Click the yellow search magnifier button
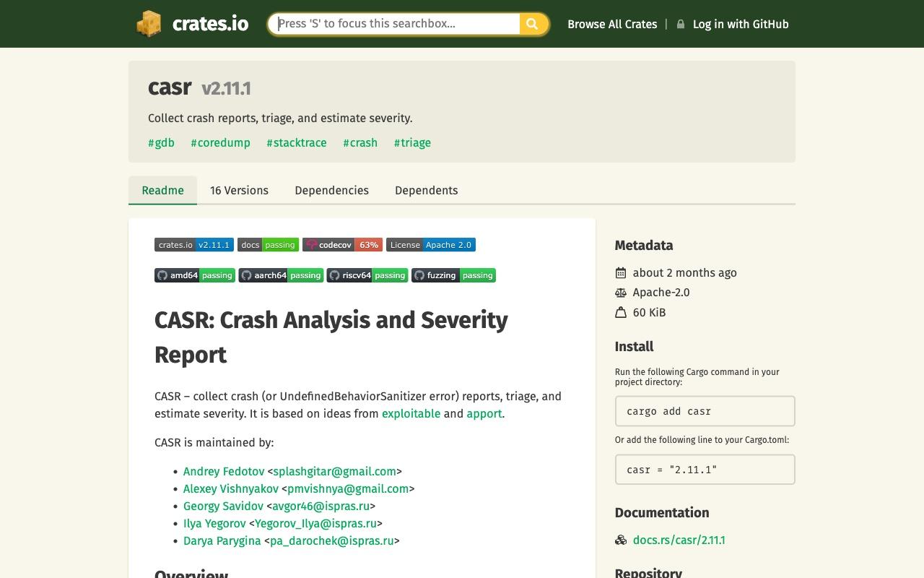Image resolution: width=924 pixels, height=578 pixels. pos(533,24)
